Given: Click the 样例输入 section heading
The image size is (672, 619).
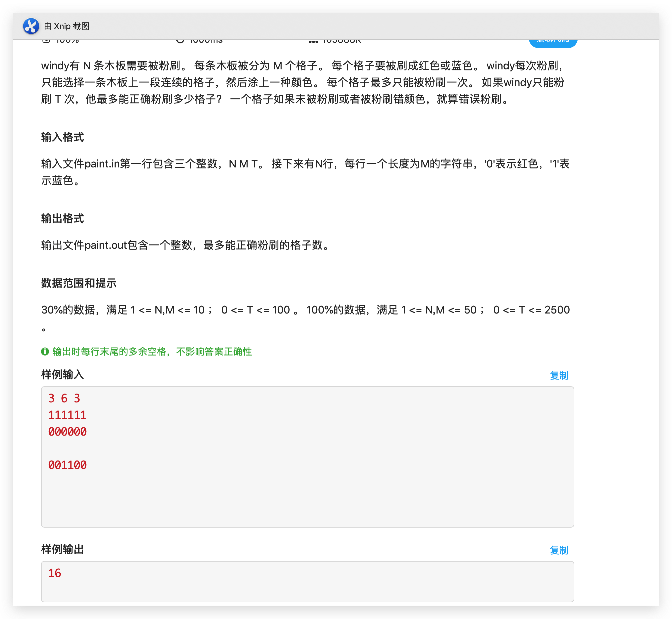Looking at the screenshot, I should [63, 375].
